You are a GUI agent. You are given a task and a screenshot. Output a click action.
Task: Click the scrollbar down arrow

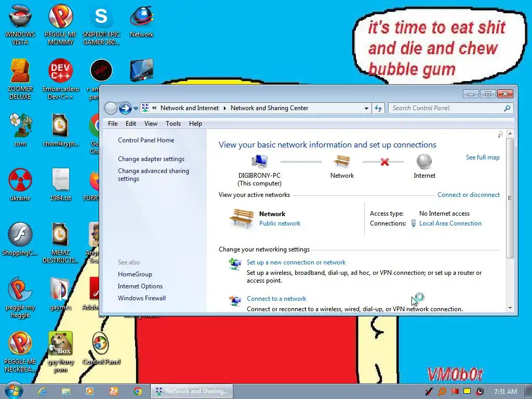coord(510,308)
